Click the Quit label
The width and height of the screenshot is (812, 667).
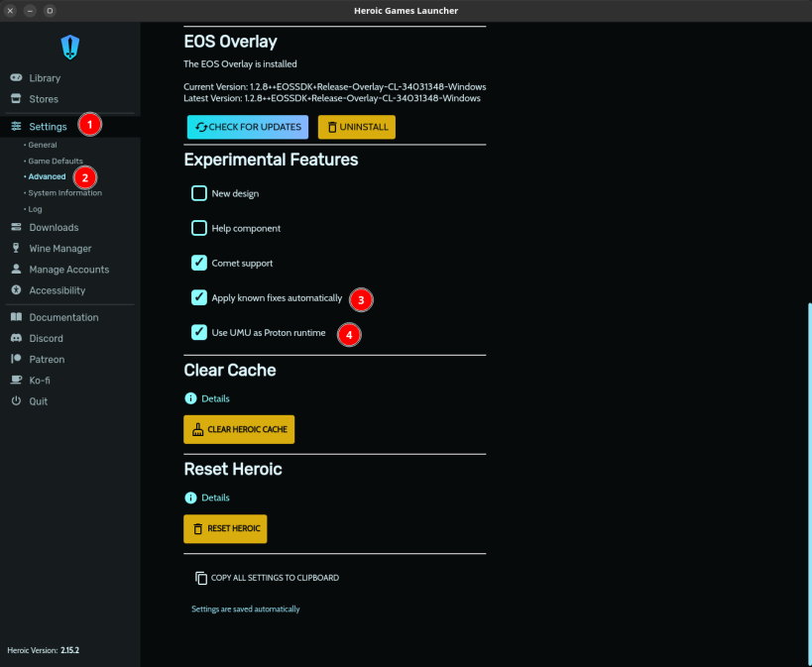pyautogui.click(x=39, y=401)
